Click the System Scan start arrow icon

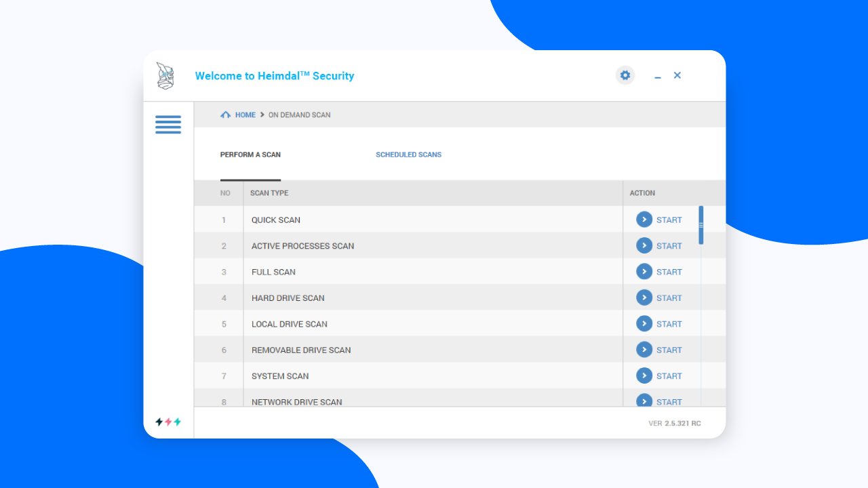click(x=644, y=375)
